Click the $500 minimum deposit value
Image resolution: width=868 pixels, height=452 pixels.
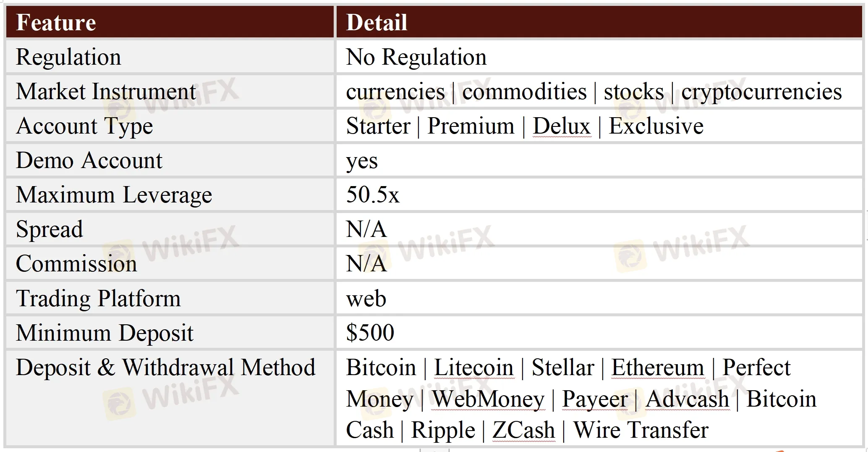370,333
